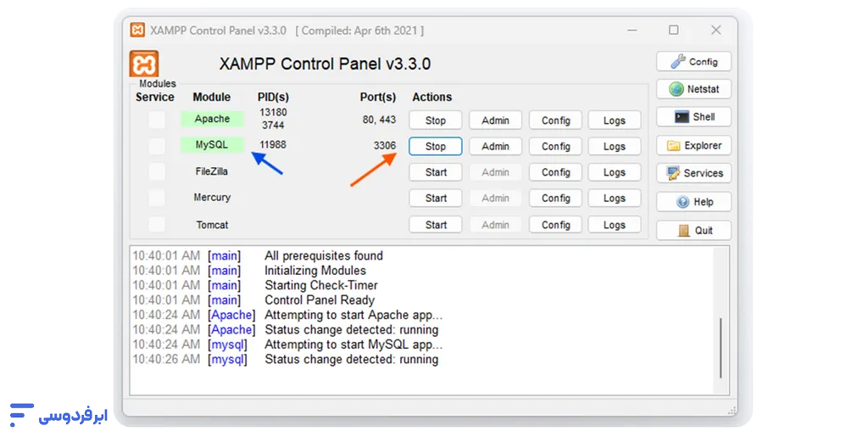Stop the Apache module
The width and height of the screenshot is (868, 437).
point(436,120)
